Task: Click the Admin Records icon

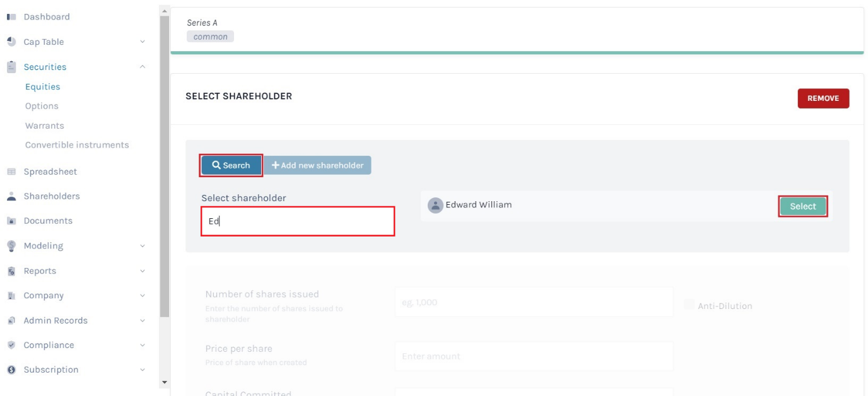Action: tap(11, 320)
